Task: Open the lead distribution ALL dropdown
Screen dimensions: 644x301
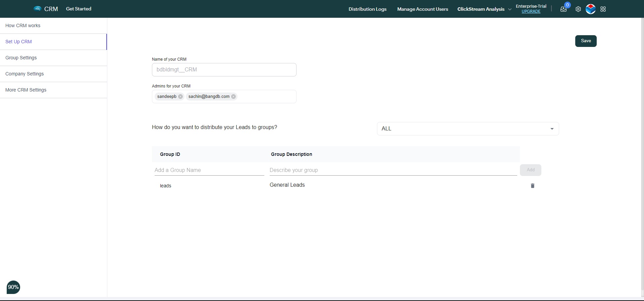Action: pos(468,129)
